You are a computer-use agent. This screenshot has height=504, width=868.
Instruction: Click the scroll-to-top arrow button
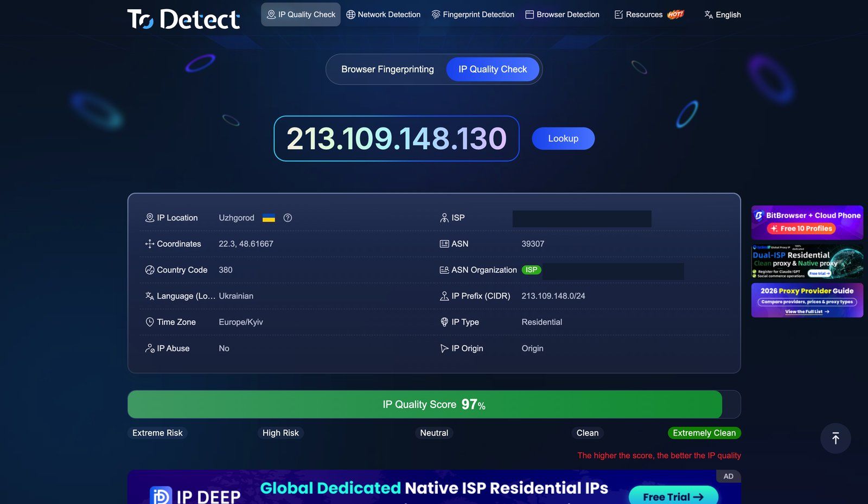tap(835, 438)
